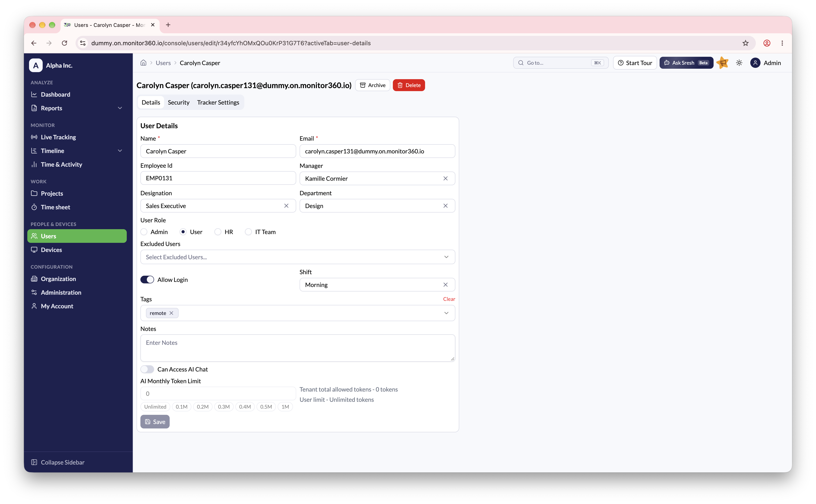This screenshot has width=816, height=504.
Task: Select the User role radio button
Action: [x=183, y=232]
